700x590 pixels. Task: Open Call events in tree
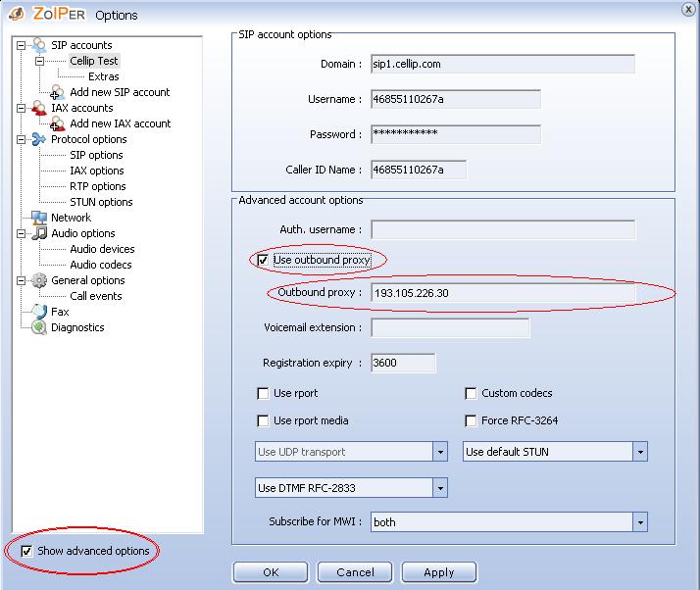click(95, 296)
